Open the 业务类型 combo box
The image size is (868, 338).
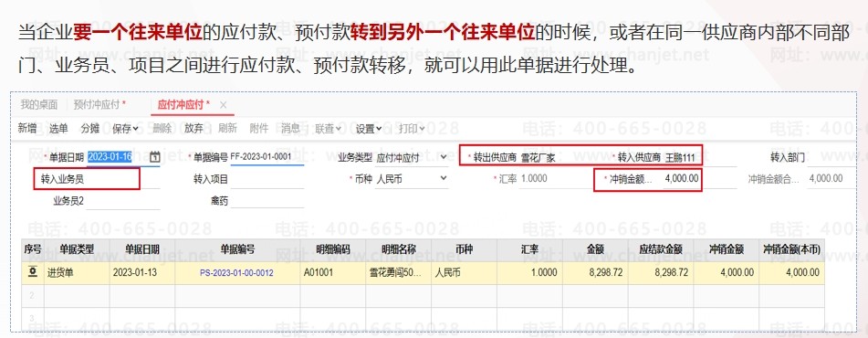pos(412,157)
